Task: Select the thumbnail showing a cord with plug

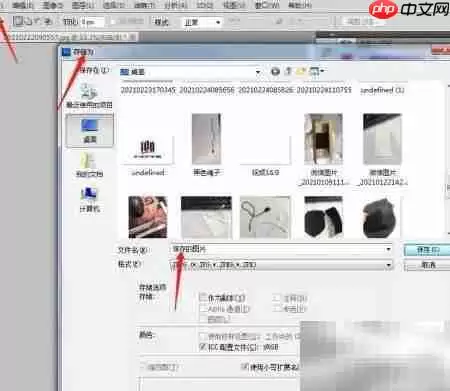Action: (265, 217)
